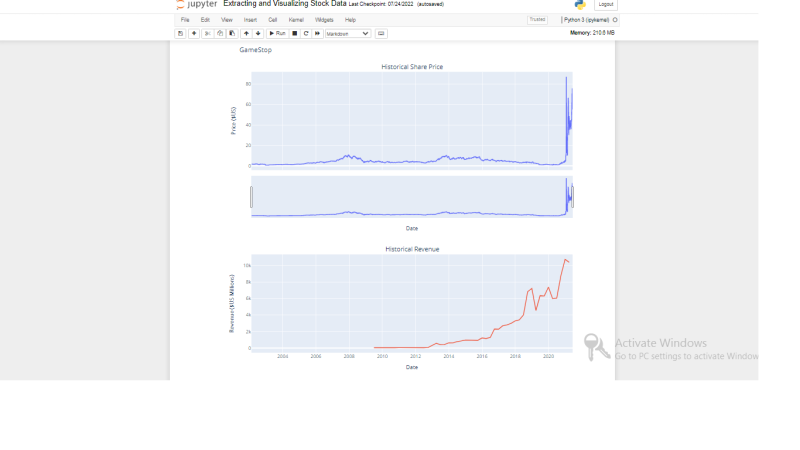Open the command palette keyboard icon
The image size is (800, 450).
(x=381, y=34)
